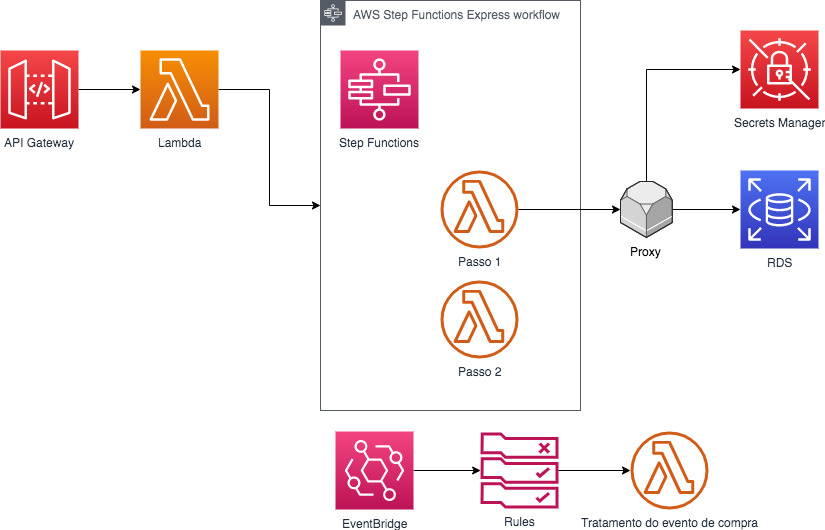Click the orange Lambda square icon
This screenshot has width=825, height=530.
point(179,89)
